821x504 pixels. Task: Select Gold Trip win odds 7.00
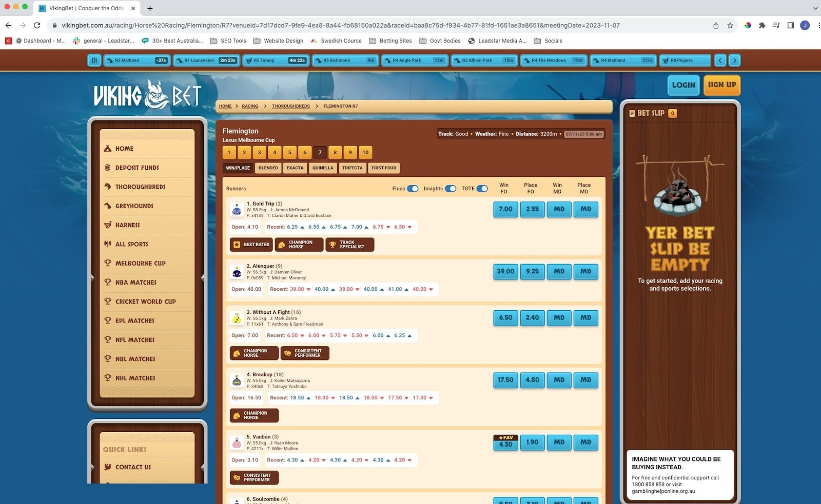point(505,209)
